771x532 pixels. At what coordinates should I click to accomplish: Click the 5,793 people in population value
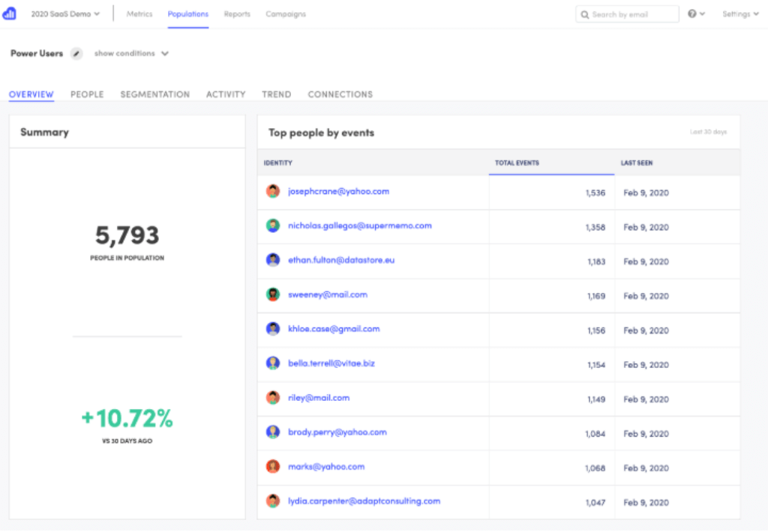127,235
